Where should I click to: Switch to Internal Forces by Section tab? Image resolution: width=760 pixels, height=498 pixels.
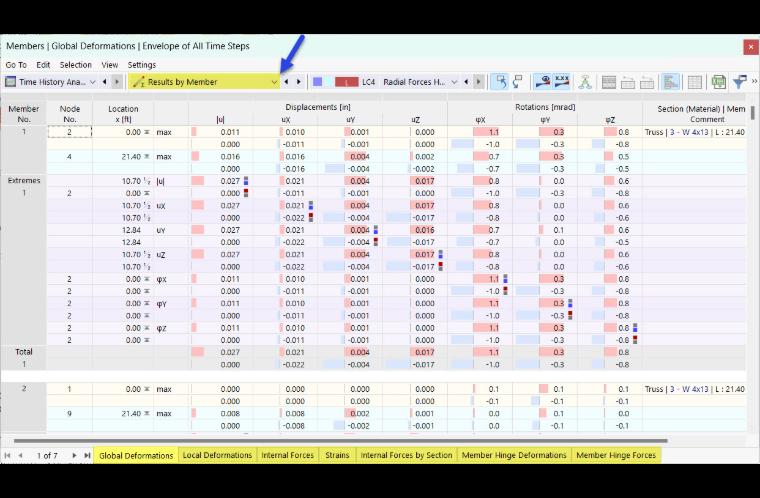click(406, 455)
